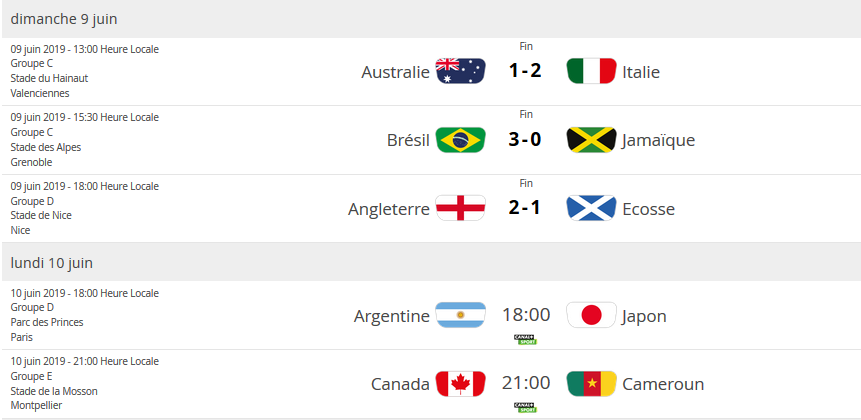861x420 pixels.
Task: Open the Australie 1-2 Italie score
Action: point(525,71)
